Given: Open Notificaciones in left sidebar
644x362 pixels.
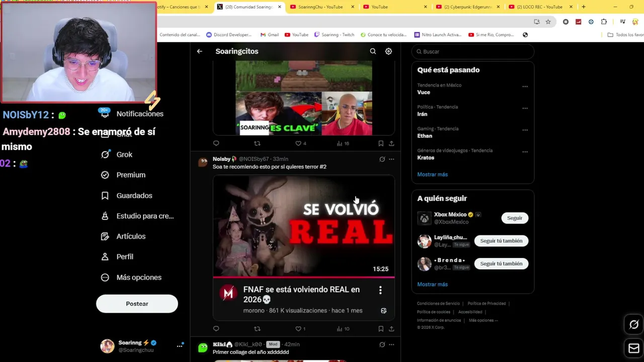Looking at the screenshot, I should point(133,114).
